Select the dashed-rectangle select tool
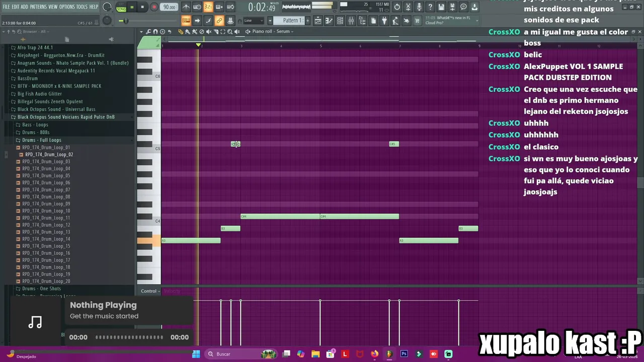 pos(223,32)
